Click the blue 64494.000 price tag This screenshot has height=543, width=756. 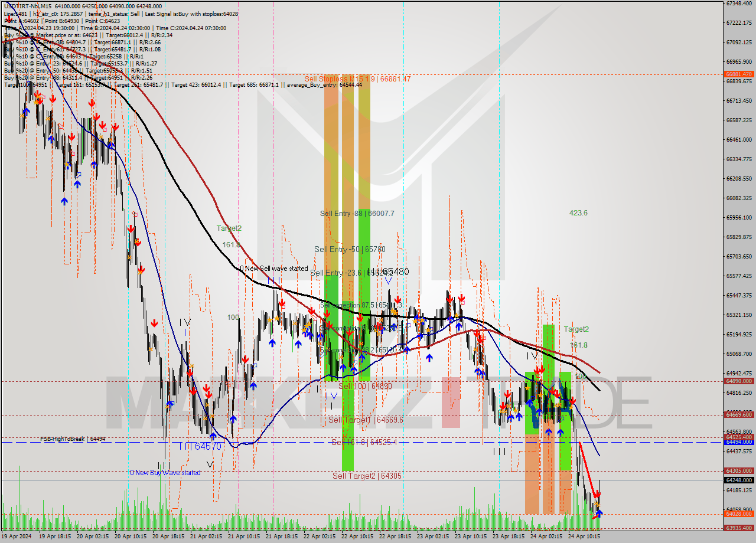[739, 441]
